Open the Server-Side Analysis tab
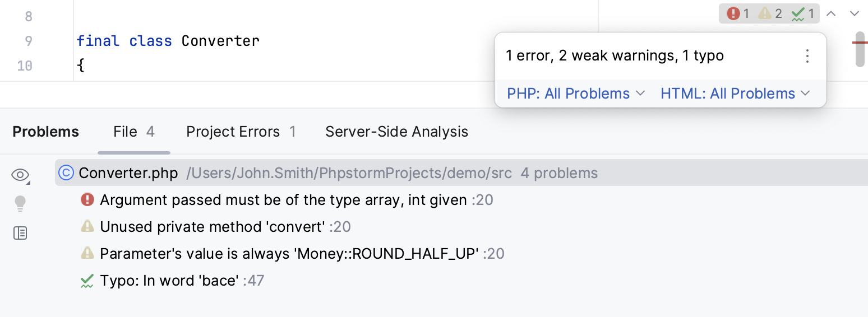The image size is (868, 317). point(396,132)
